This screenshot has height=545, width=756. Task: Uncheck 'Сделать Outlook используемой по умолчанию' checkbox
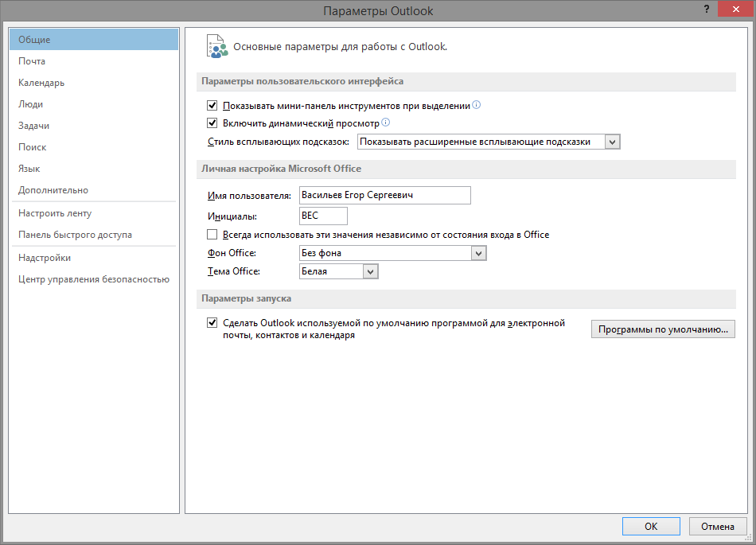coord(212,323)
